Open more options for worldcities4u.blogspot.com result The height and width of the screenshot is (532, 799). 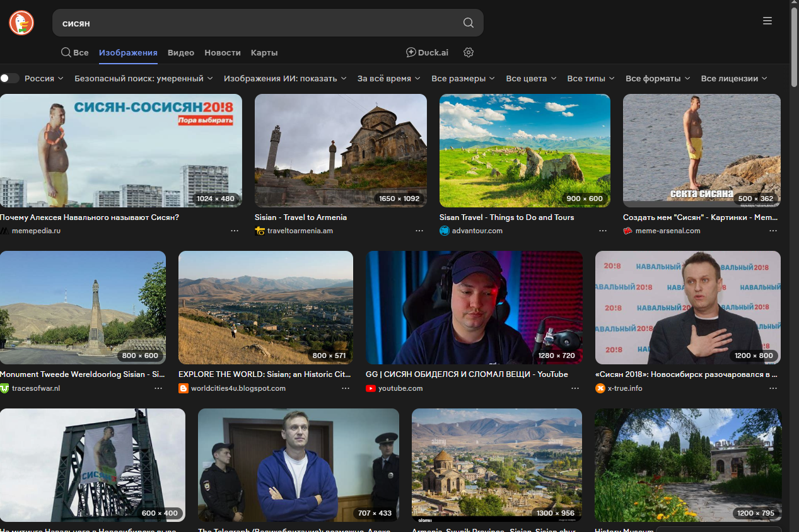[x=346, y=388]
